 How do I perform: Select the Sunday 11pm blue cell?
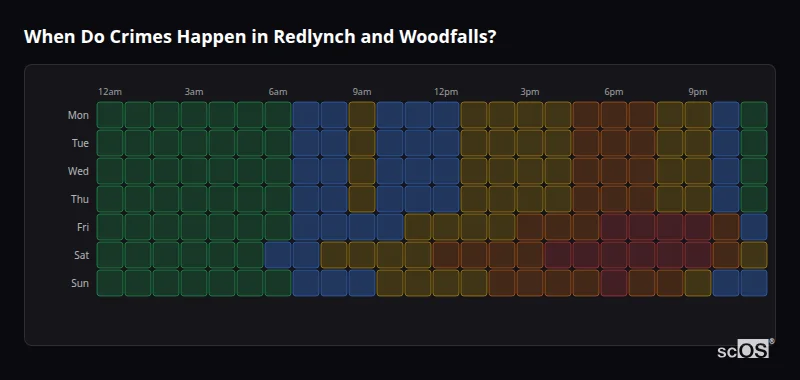[x=754, y=283]
